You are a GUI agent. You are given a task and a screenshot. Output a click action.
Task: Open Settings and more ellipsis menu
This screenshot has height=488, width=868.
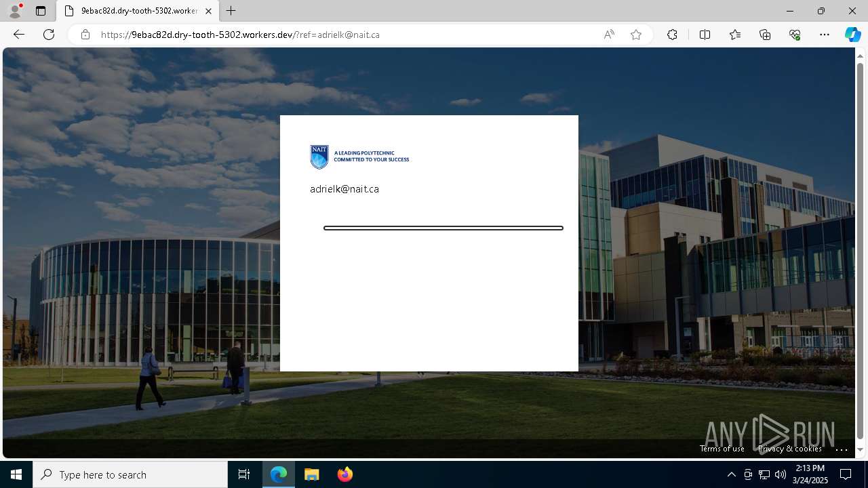tap(825, 35)
